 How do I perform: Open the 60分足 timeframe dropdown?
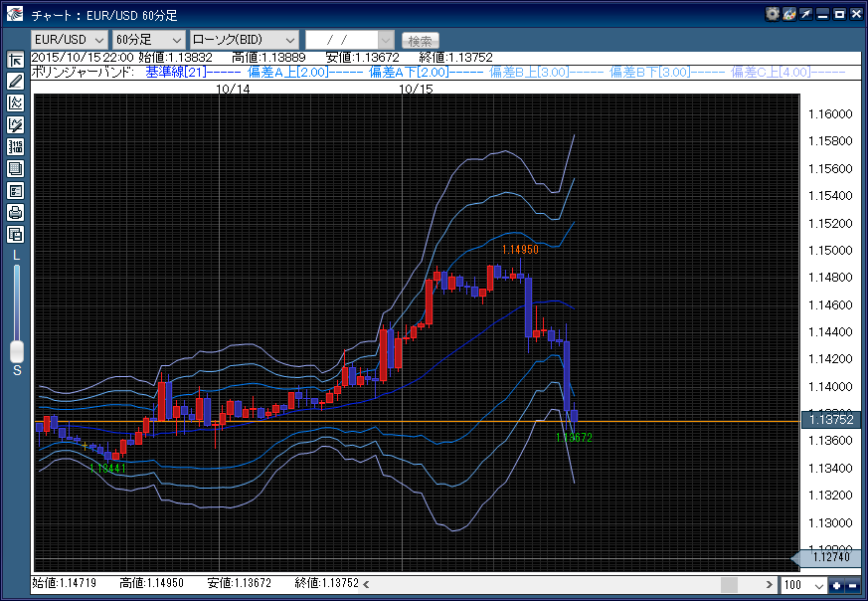click(x=148, y=40)
